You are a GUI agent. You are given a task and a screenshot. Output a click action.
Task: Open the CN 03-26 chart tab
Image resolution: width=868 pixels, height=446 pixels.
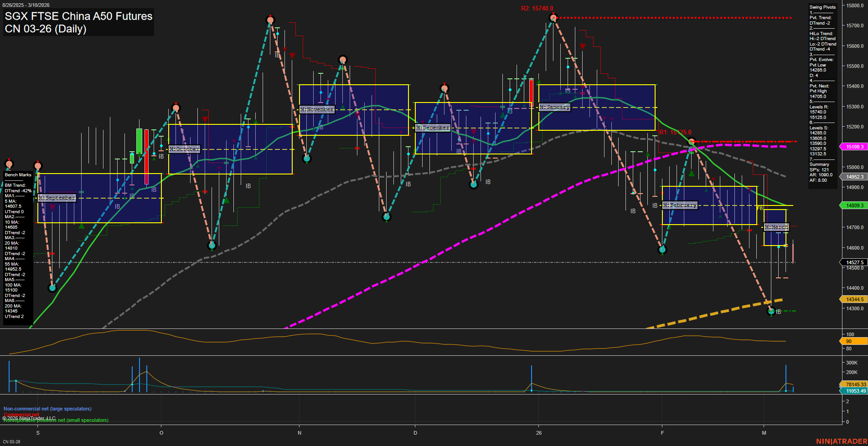pos(12,441)
